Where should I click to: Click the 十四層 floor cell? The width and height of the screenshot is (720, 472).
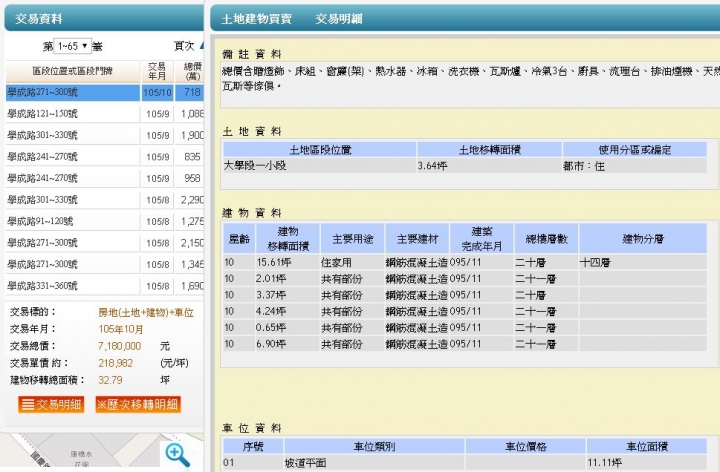tap(643, 263)
